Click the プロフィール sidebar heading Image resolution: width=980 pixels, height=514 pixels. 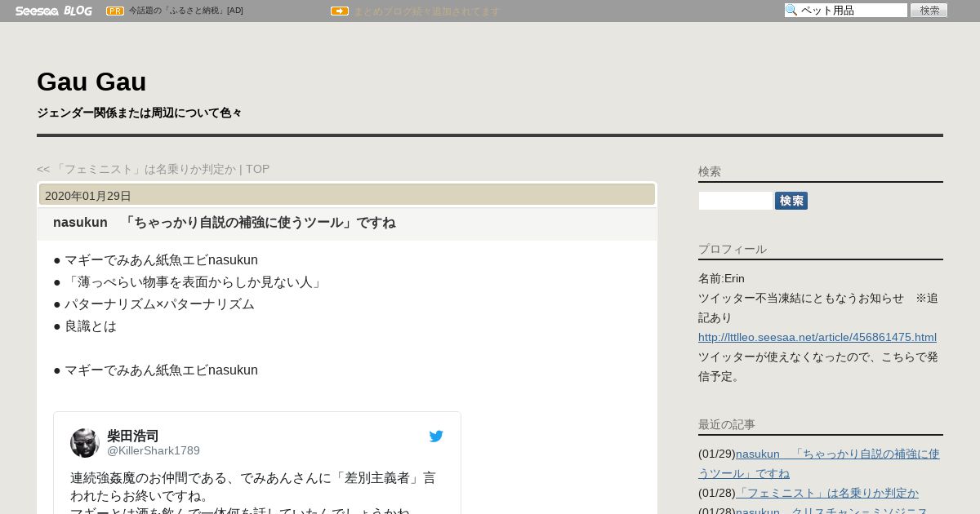click(x=733, y=249)
